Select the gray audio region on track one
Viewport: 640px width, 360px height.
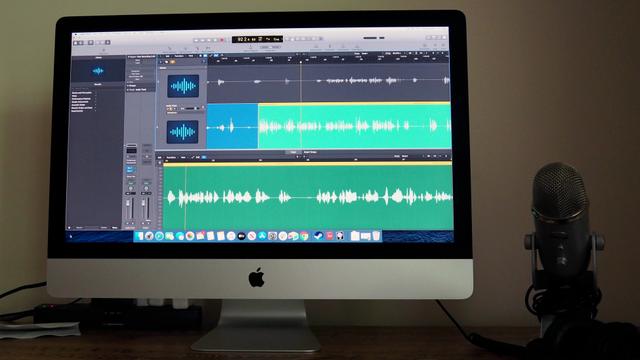(x=329, y=82)
